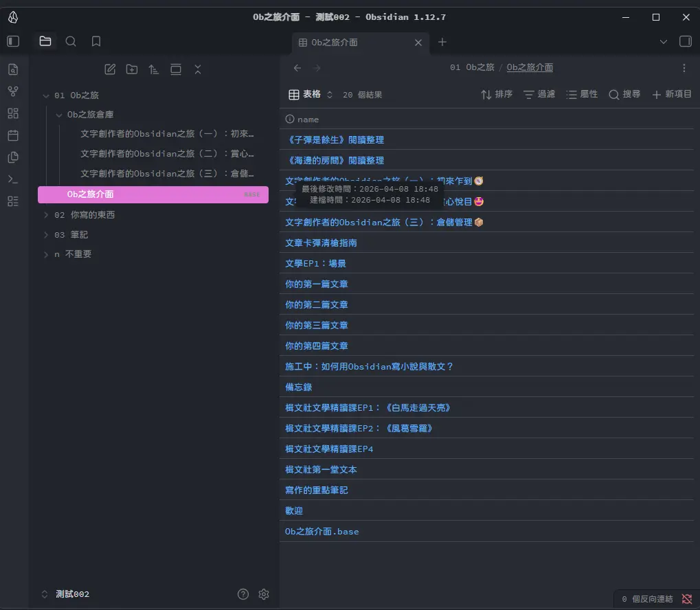The width and height of the screenshot is (700, 610).
Task: Switch to the Ob之旅介面 tab
Action: [x=350, y=42]
